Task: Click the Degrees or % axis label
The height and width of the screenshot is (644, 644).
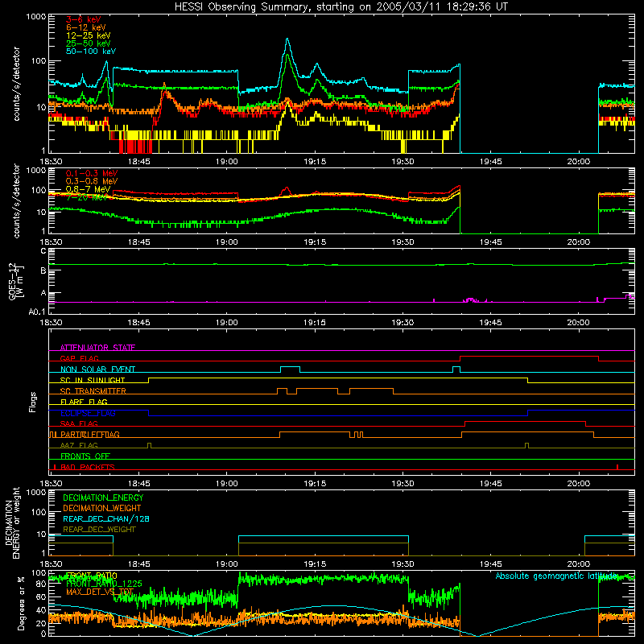Action: [x=21, y=603]
